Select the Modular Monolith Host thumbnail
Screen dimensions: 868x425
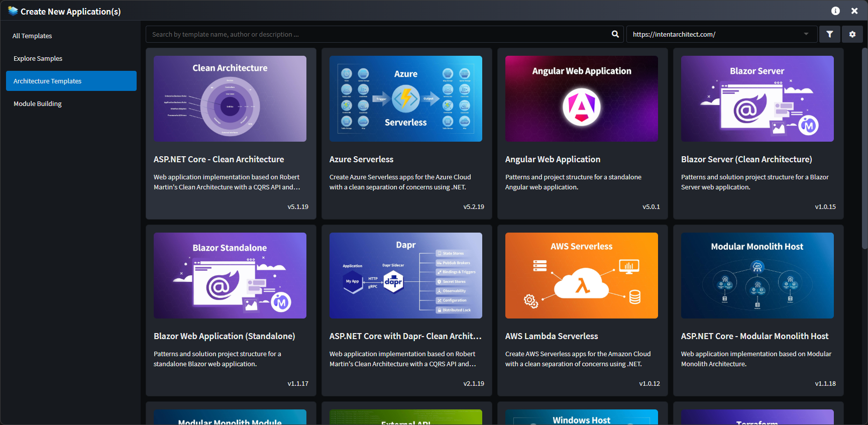757,275
